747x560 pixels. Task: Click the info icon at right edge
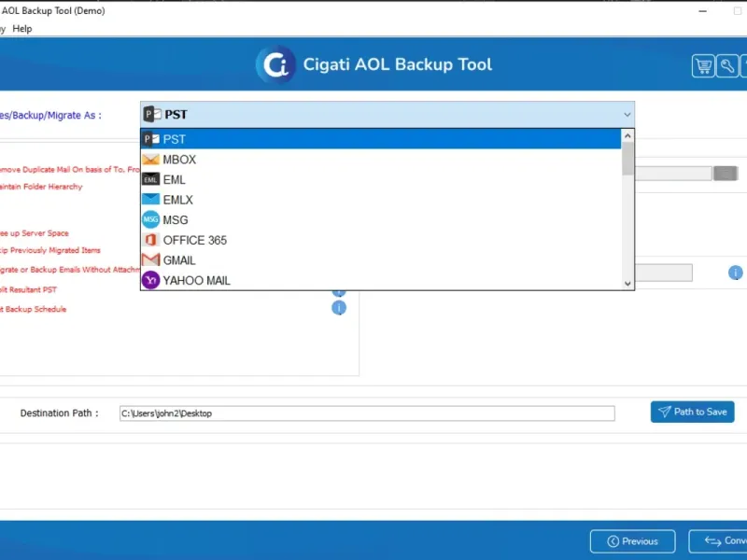[x=736, y=273]
